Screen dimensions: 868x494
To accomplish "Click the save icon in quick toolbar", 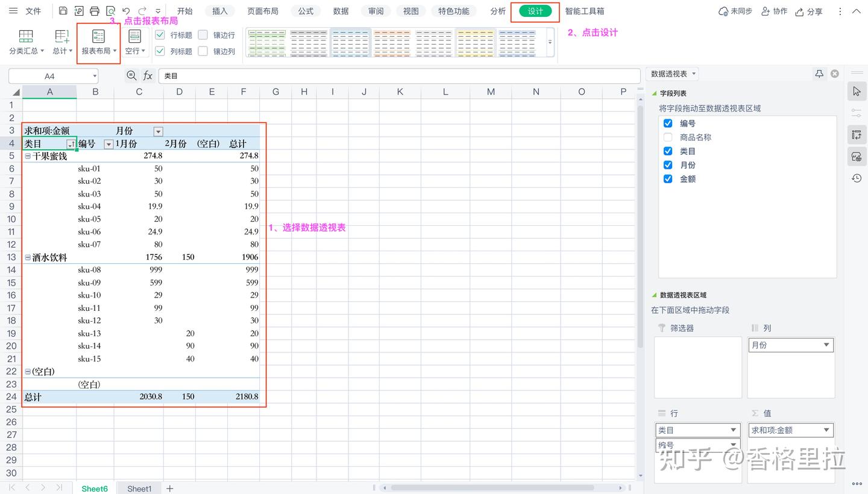I will [63, 11].
